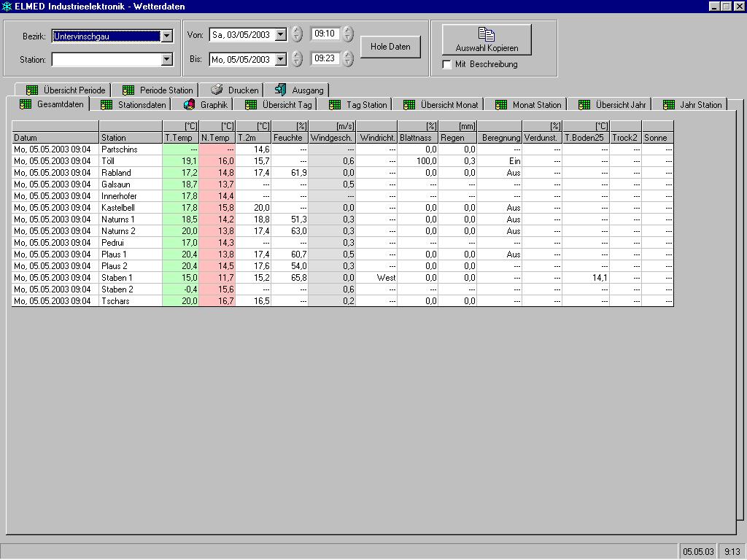Click the Übersicht Jahr table icon
The image size is (747, 560).
coord(584,105)
